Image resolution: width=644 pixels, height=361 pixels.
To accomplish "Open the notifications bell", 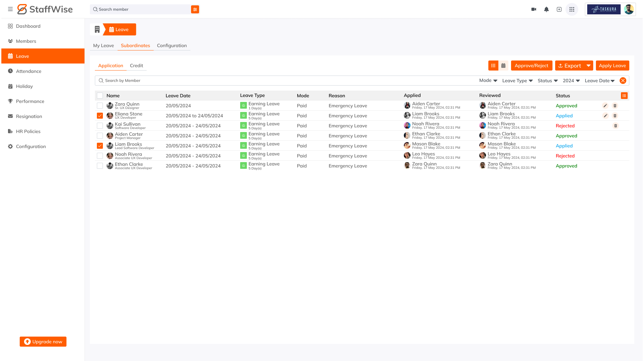I will point(546,9).
